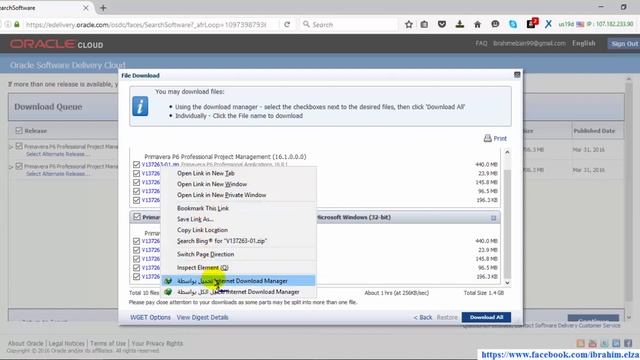Expand the first Primavera P6 release row
The width and height of the screenshot is (640, 360).
11,147
